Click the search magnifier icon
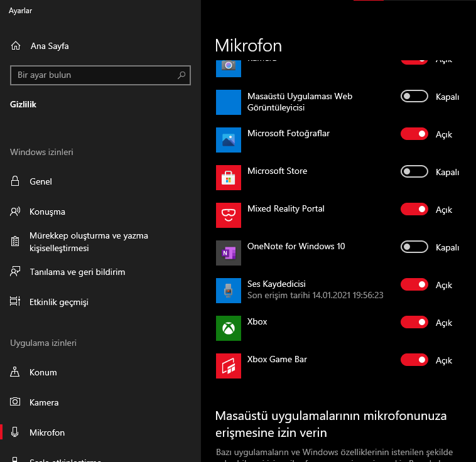The image size is (476, 462). click(181, 75)
